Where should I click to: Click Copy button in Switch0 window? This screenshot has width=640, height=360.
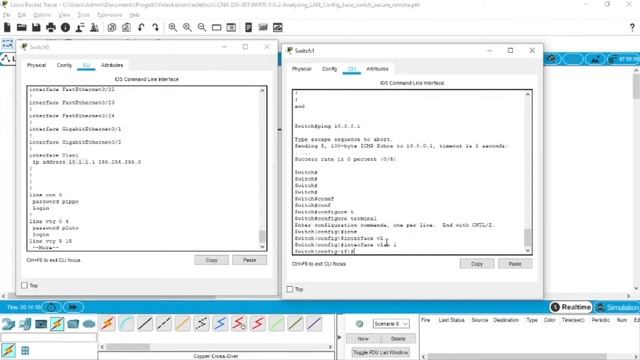coord(211,260)
